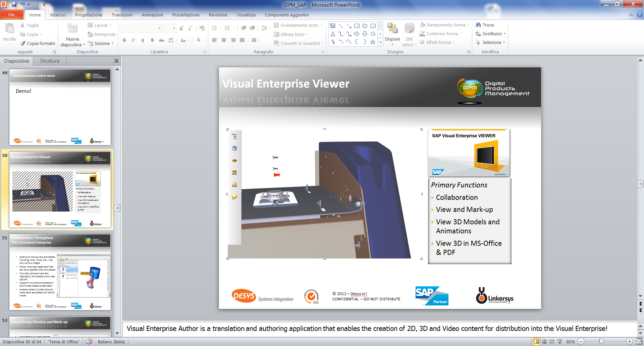The height and width of the screenshot is (346, 644).
Task: Open font size combo box dropdown
Action: (174, 28)
